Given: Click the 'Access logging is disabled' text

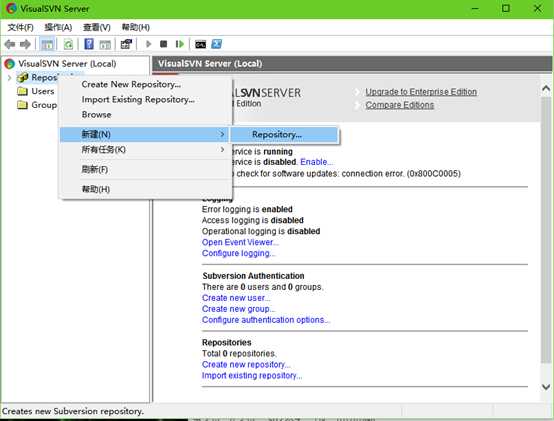Looking at the screenshot, I should (x=253, y=220).
